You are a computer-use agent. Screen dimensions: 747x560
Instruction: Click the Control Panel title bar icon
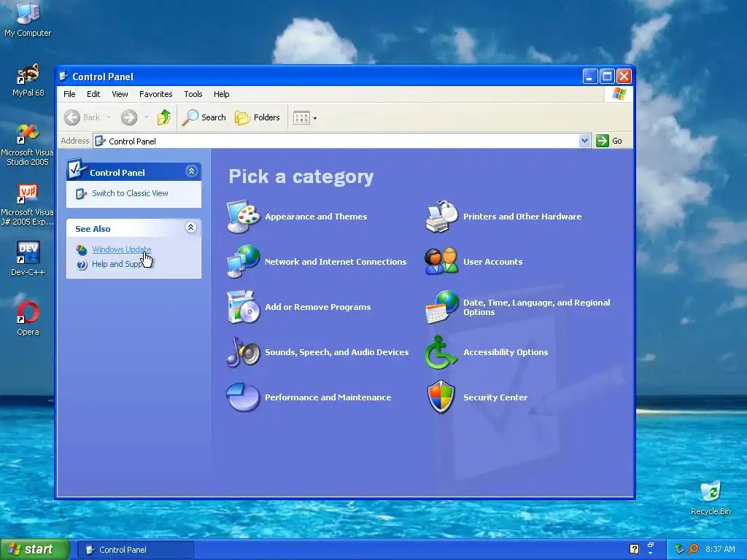tap(63, 76)
